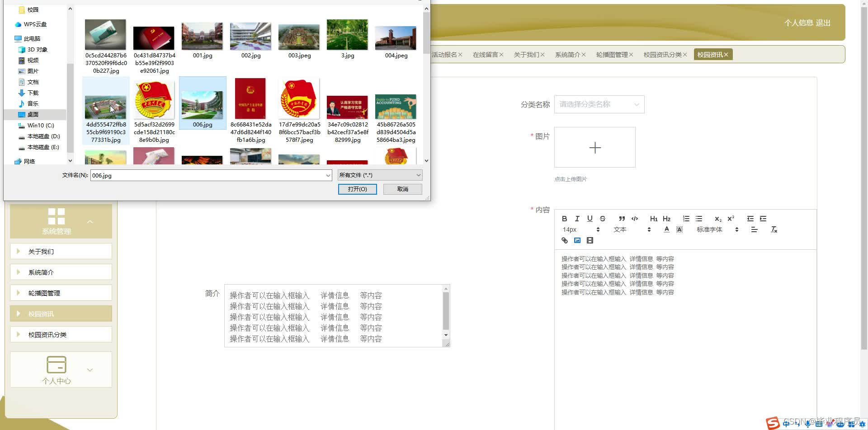Open the font color picker
868x430 pixels.
click(x=666, y=229)
